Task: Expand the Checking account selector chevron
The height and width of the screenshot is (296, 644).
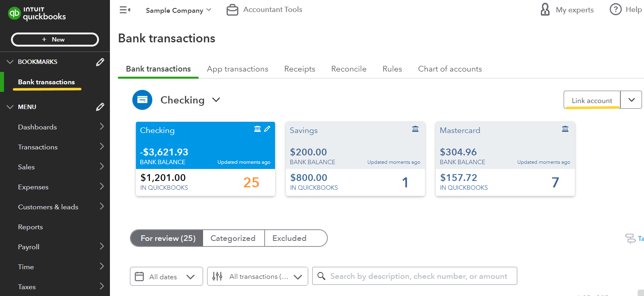Action: (216, 100)
